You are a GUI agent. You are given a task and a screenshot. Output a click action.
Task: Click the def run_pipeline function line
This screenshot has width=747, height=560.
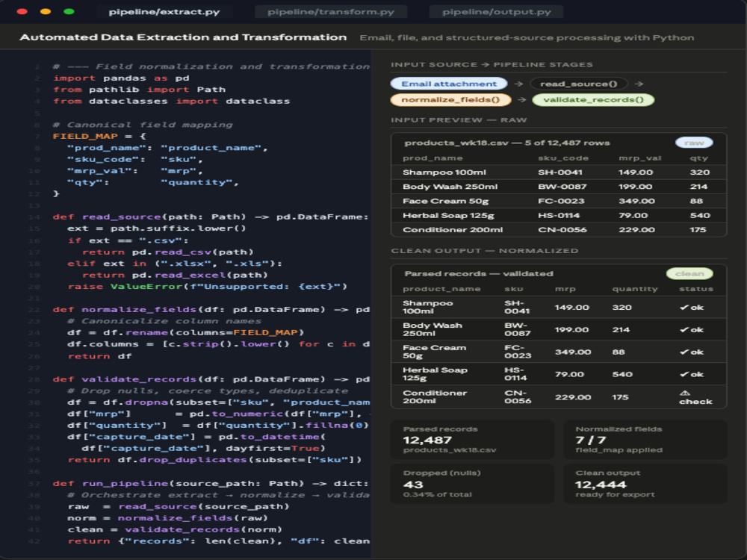click(x=211, y=483)
